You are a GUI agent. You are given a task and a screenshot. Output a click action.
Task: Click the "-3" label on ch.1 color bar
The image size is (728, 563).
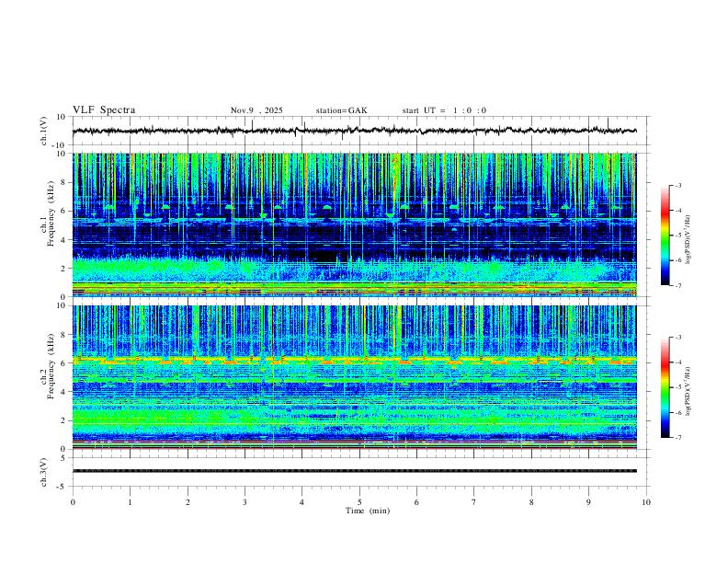click(678, 186)
